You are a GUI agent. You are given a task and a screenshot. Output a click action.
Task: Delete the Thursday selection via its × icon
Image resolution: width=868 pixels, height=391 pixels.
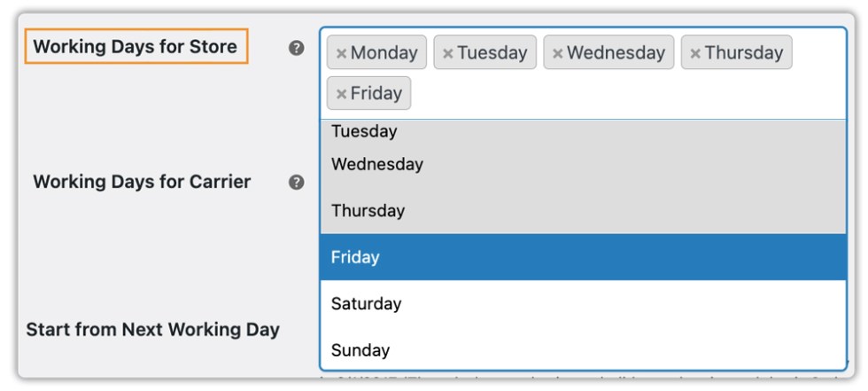(695, 53)
